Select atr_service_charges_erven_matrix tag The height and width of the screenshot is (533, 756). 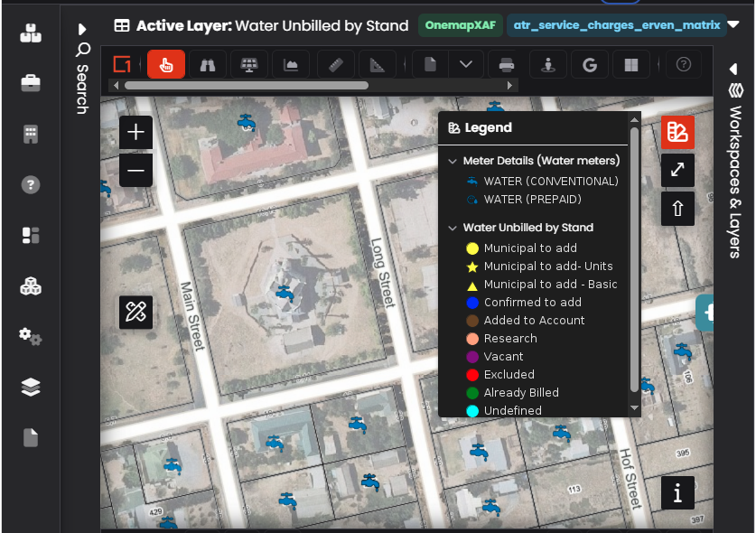617,25
